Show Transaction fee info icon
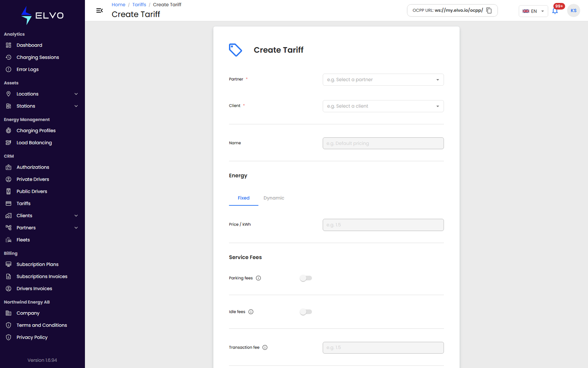The width and height of the screenshot is (588, 368). (265, 347)
